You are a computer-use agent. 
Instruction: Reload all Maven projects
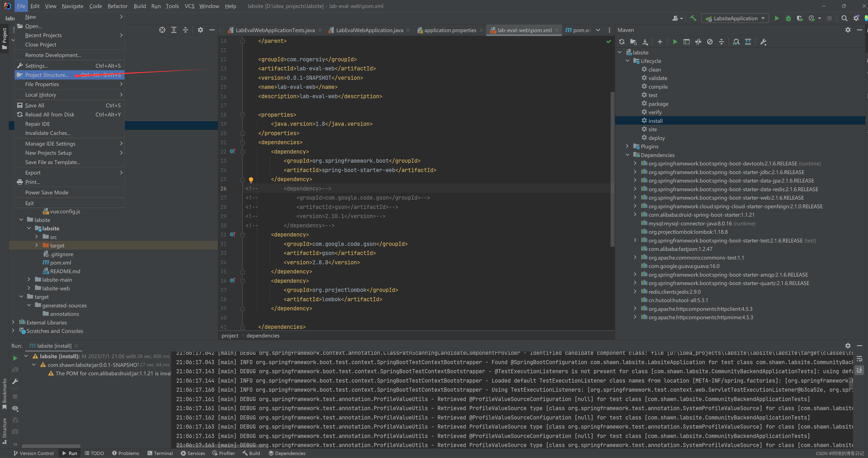[622, 42]
